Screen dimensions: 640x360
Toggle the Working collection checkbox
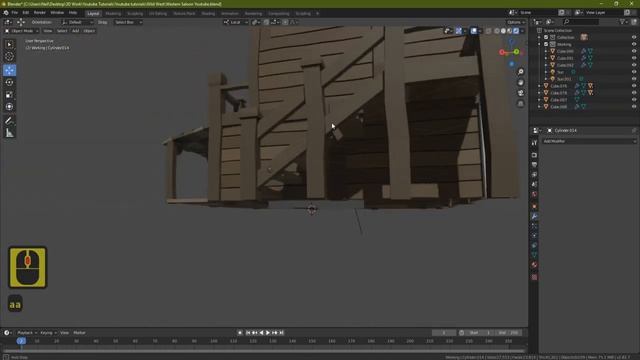546,44
